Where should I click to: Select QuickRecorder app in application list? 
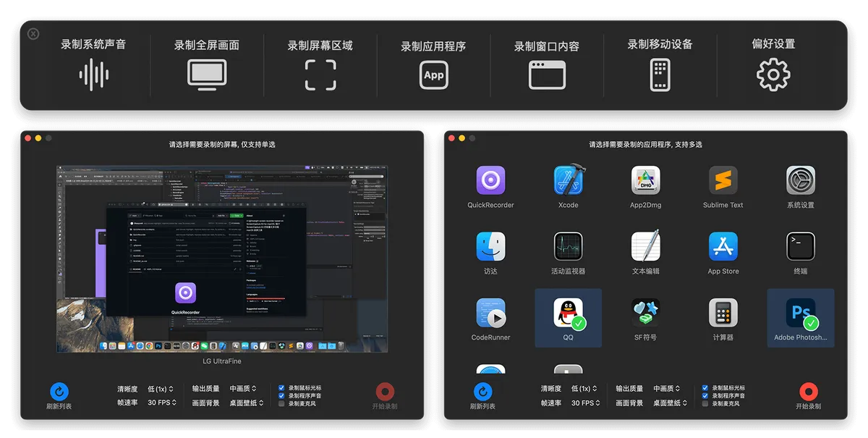click(x=490, y=180)
